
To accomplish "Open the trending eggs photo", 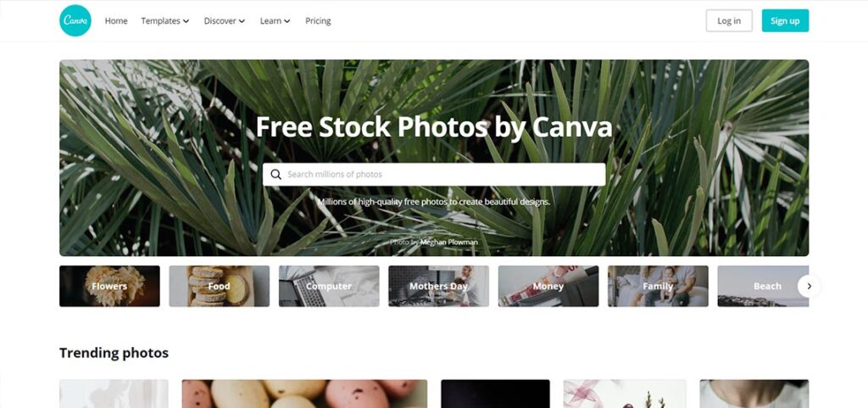I will pyautogui.click(x=304, y=394).
